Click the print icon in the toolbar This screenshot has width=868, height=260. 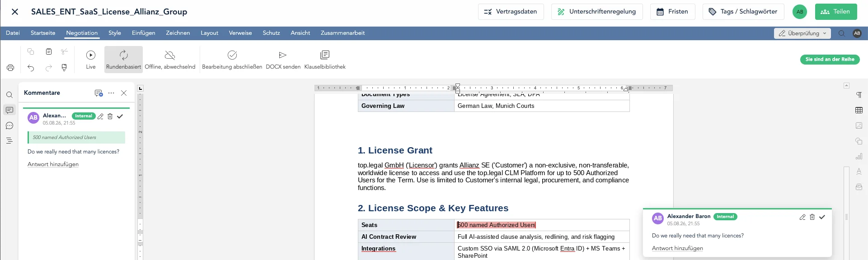click(x=10, y=68)
